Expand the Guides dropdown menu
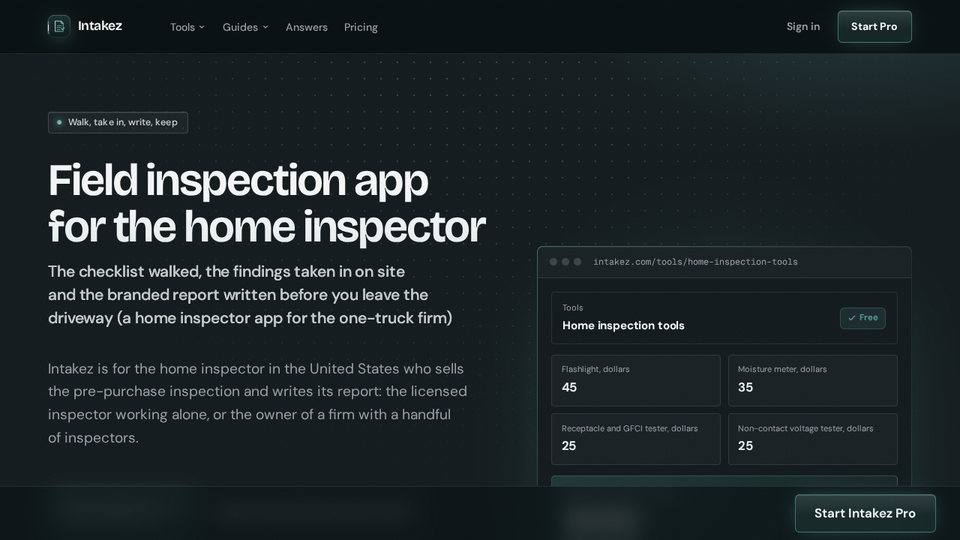Viewport: 960px width, 540px height. [246, 27]
